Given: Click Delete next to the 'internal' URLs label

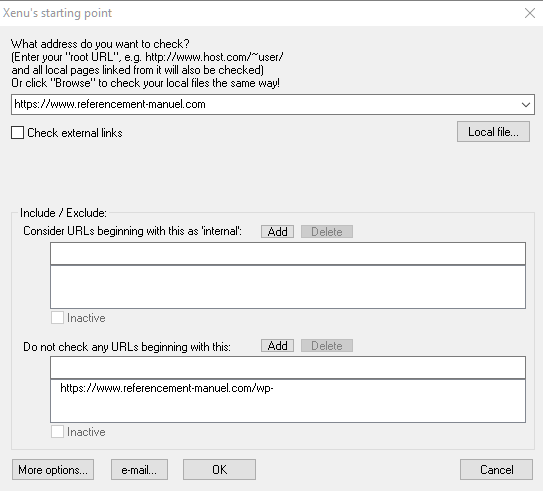Looking at the screenshot, I should pos(327,231).
